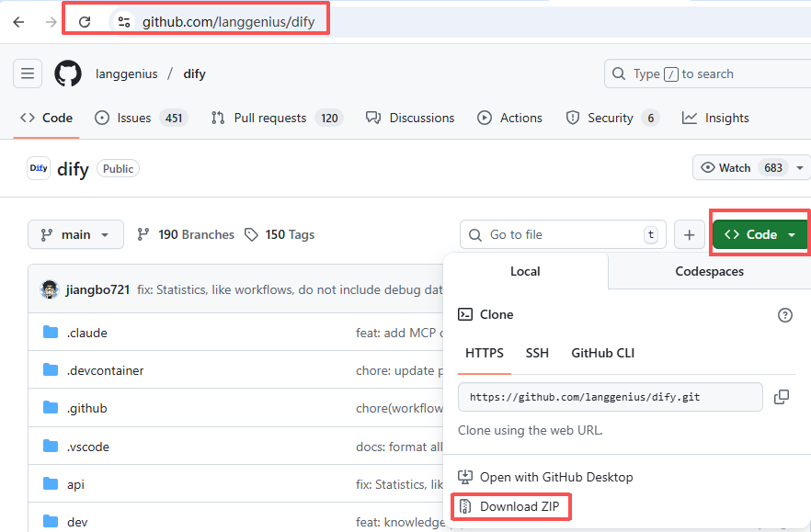
Task: Open the .devcontainer folder
Action: tap(105, 370)
